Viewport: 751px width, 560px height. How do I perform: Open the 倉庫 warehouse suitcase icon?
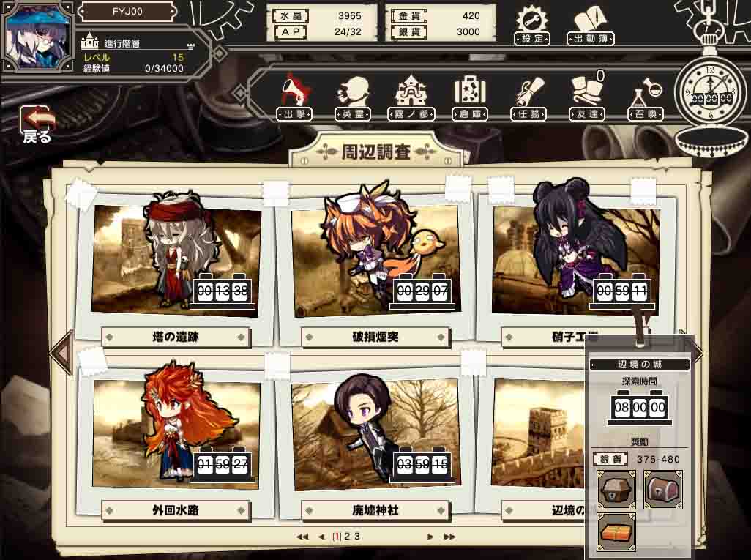click(x=470, y=97)
